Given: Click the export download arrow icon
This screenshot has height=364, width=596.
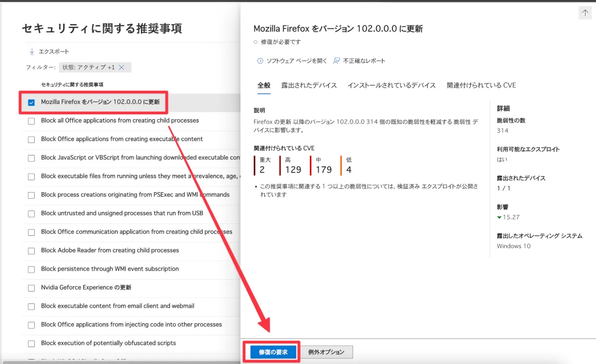Looking at the screenshot, I should click(32, 52).
